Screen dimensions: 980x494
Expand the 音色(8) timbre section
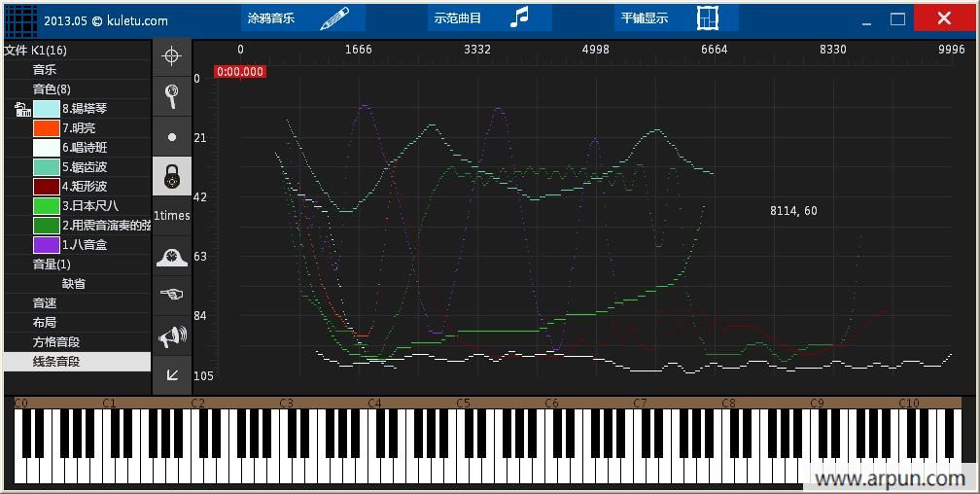[51, 89]
